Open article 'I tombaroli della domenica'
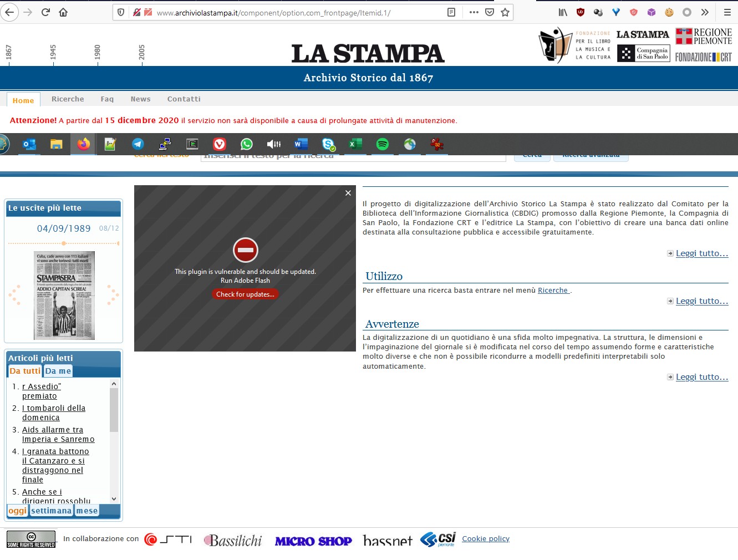The image size is (738, 560). click(54, 413)
